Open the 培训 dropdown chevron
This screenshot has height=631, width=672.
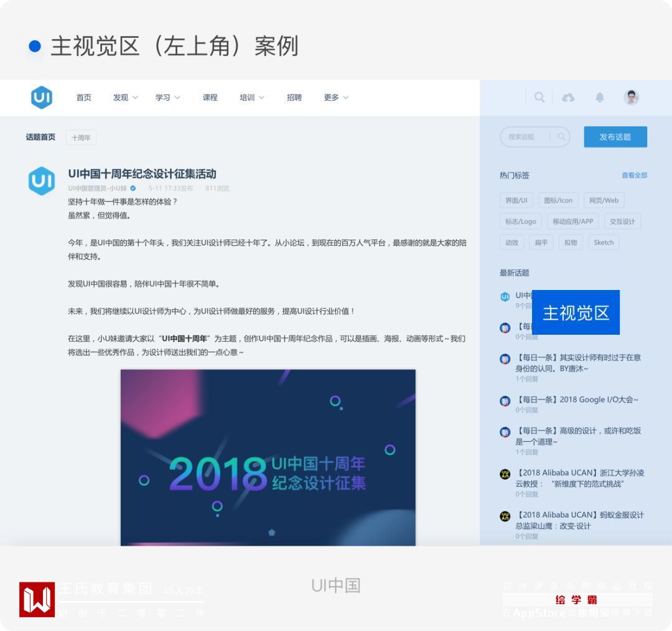tap(261, 98)
